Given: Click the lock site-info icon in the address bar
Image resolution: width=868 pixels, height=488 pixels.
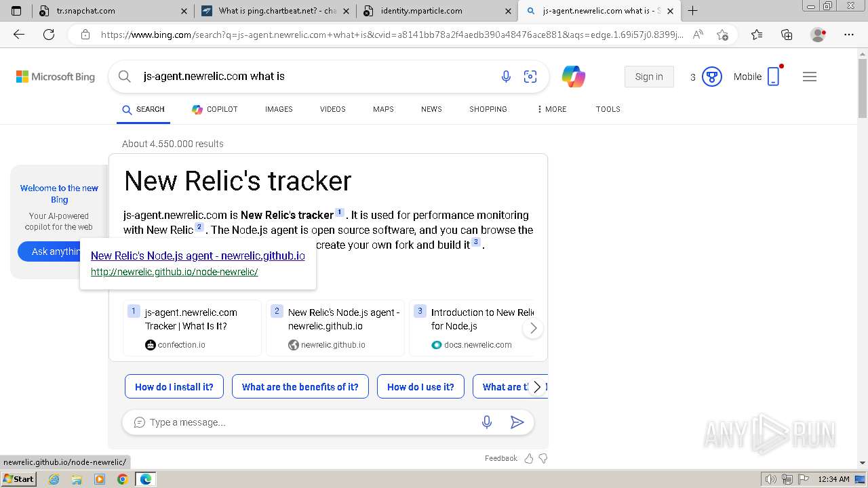Looking at the screenshot, I should [x=85, y=35].
